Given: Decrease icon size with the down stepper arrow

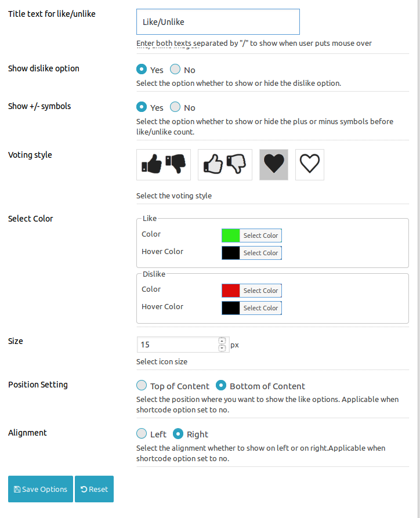Looking at the screenshot, I should click(x=222, y=348).
